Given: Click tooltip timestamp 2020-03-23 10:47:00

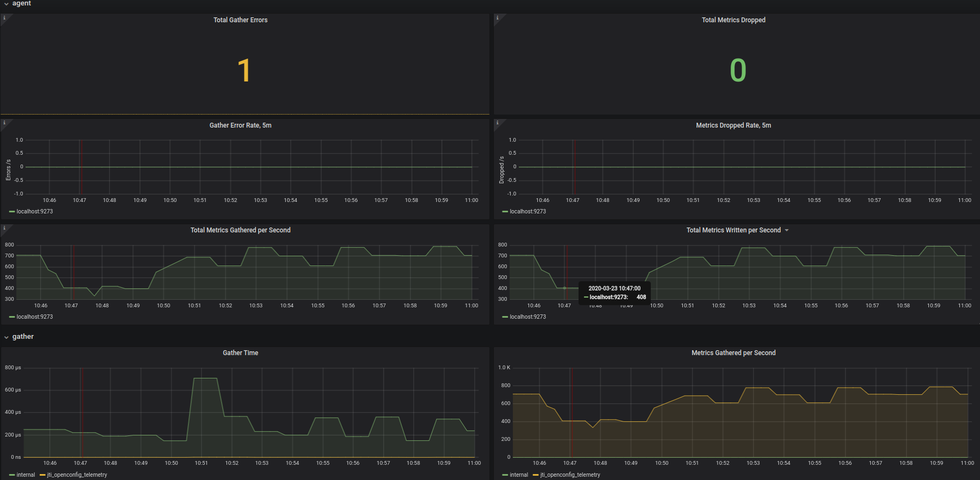Looking at the screenshot, I should pyautogui.click(x=614, y=289).
